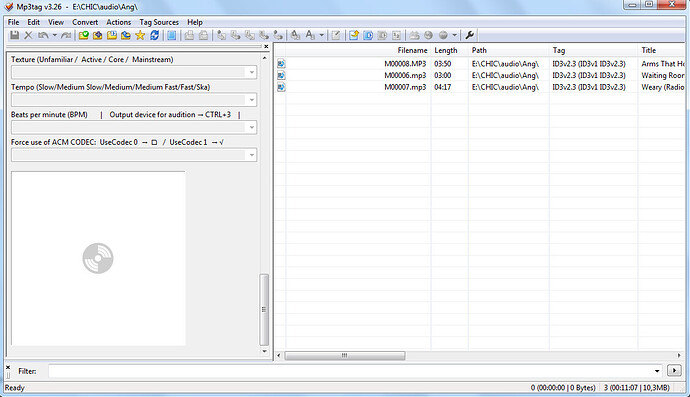Image resolution: width=690 pixels, height=397 pixels.
Task: Click the blue playlist creation icon
Action: (368, 35)
